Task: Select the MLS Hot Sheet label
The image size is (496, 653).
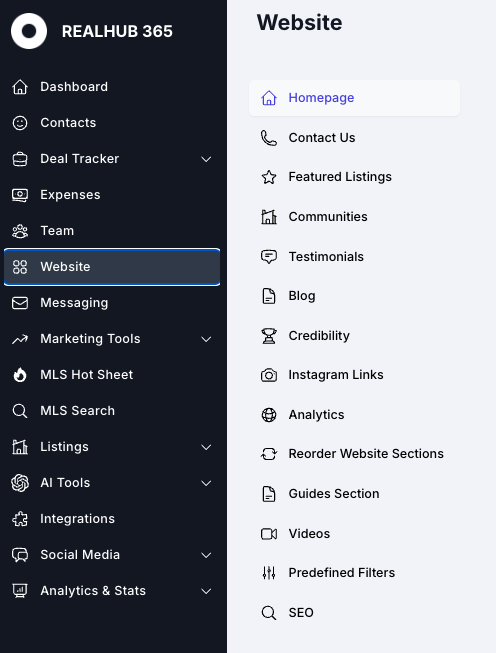Action: 87,375
